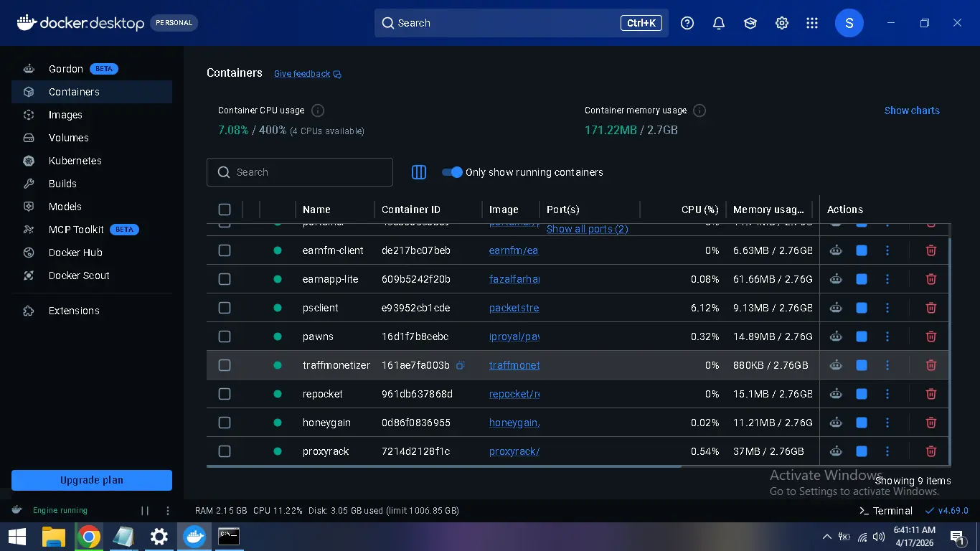Stop the psclient container
980x551 pixels.
862,308
